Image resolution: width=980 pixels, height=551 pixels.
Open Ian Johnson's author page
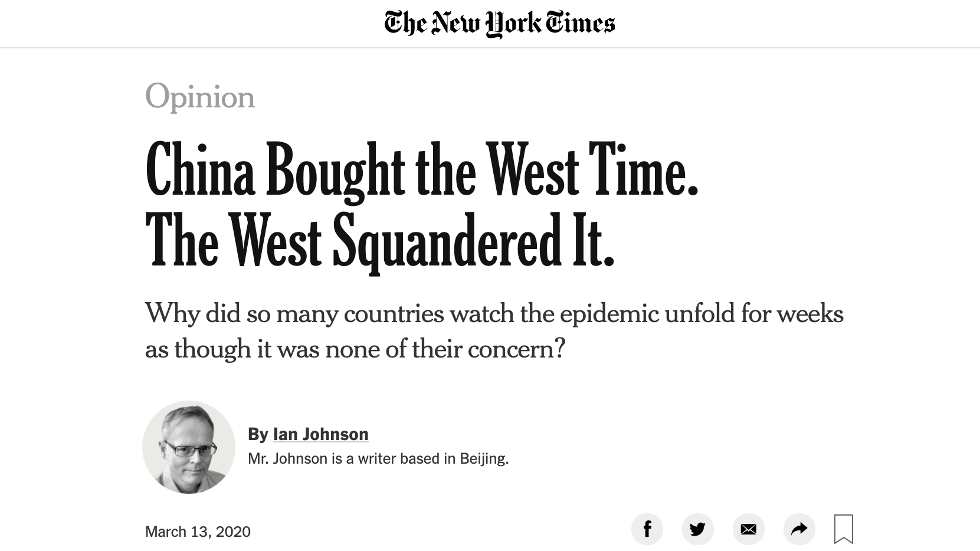(320, 434)
